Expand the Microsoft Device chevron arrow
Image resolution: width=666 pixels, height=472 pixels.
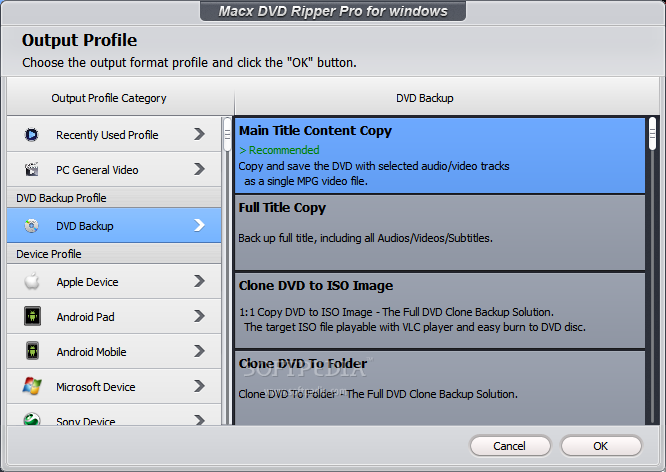coord(200,387)
